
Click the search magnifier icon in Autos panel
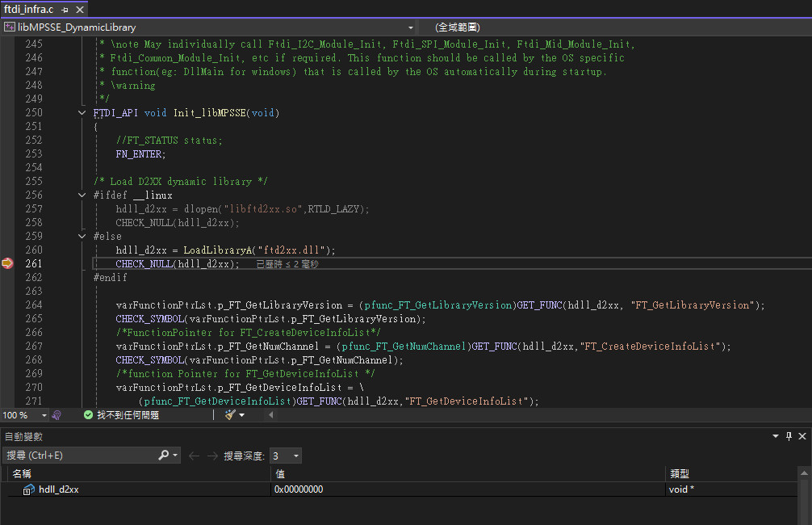(x=164, y=456)
